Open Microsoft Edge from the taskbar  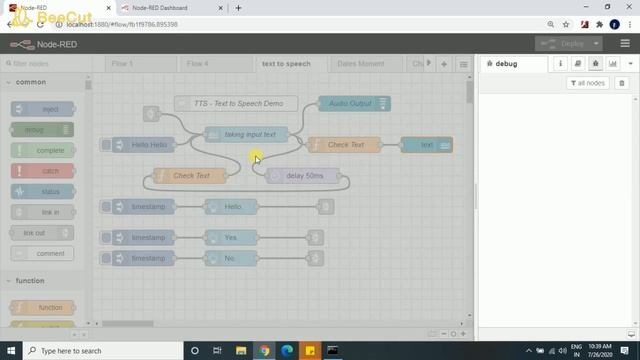coord(287,351)
